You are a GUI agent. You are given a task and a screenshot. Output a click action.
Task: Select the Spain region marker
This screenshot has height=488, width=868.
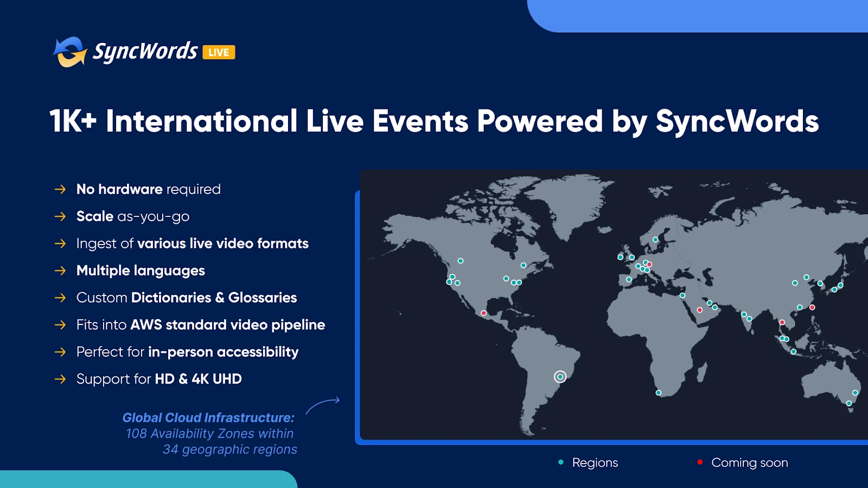629,279
